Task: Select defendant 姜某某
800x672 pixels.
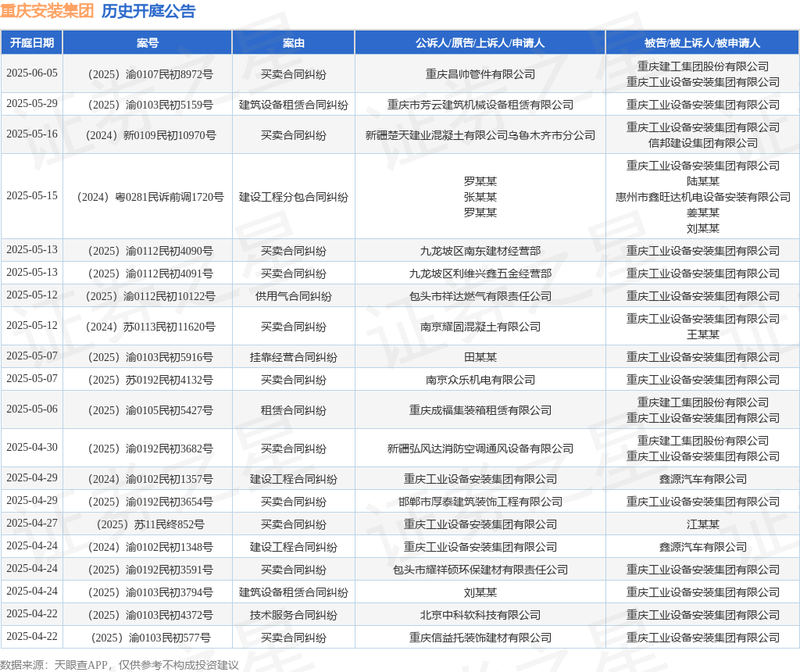Action: click(x=702, y=213)
